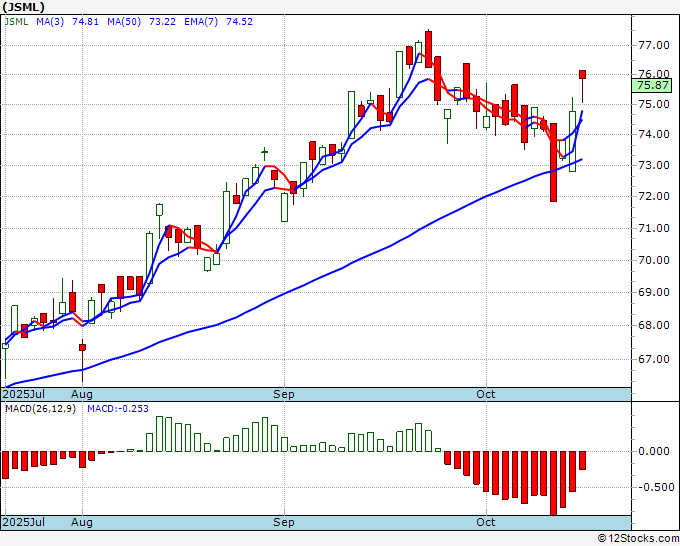Click the Aug label on MACD axis
680x546 pixels.
[x=82, y=522]
